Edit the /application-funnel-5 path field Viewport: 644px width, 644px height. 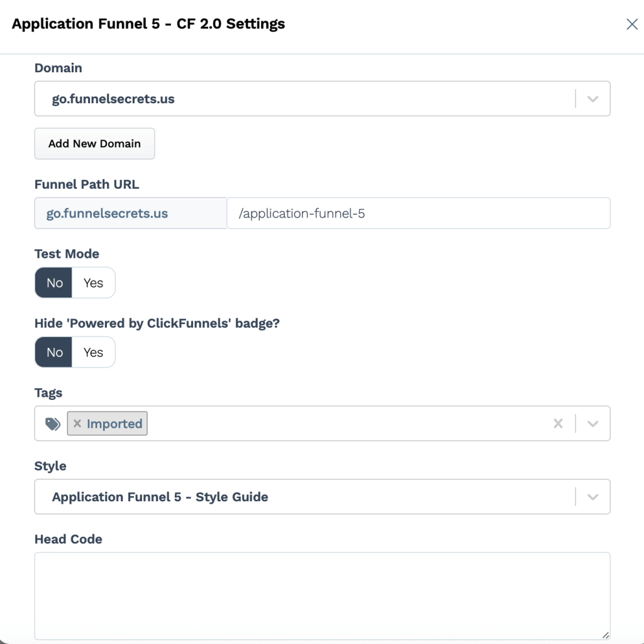[x=418, y=213]
